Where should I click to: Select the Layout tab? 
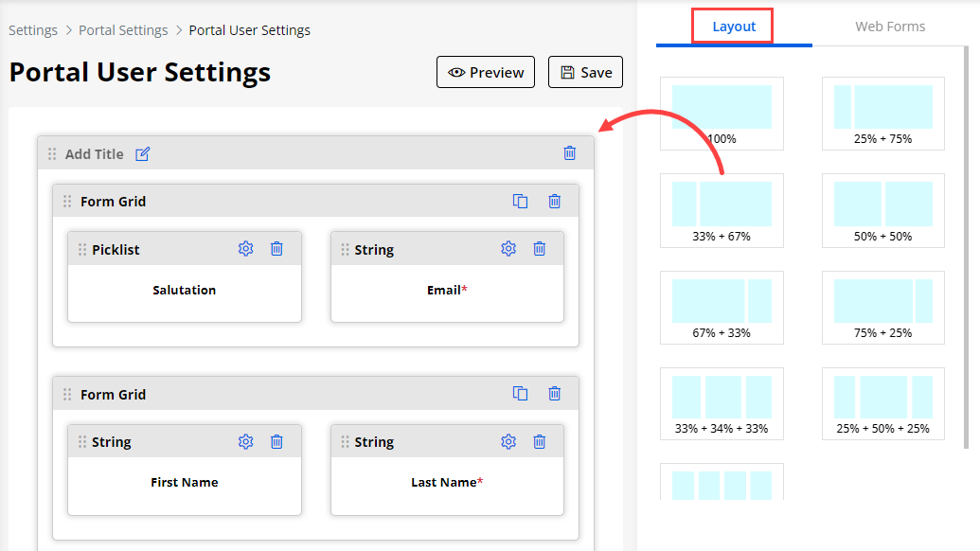tap(734, 27)
